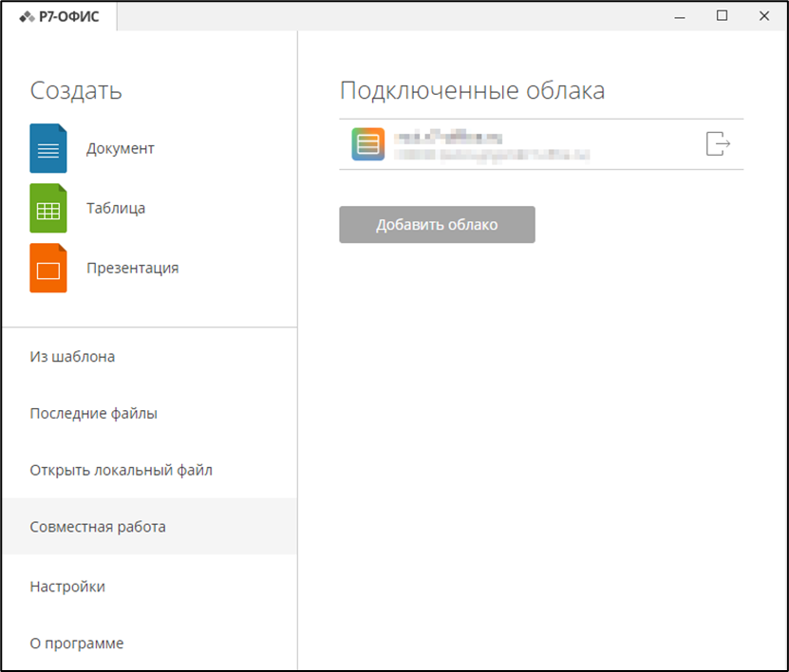Maximize the Р7-ОФИС window
Image resolution: width=789 pixels, height=672 pixels.
pyautogui.click(x=723, y=16)
